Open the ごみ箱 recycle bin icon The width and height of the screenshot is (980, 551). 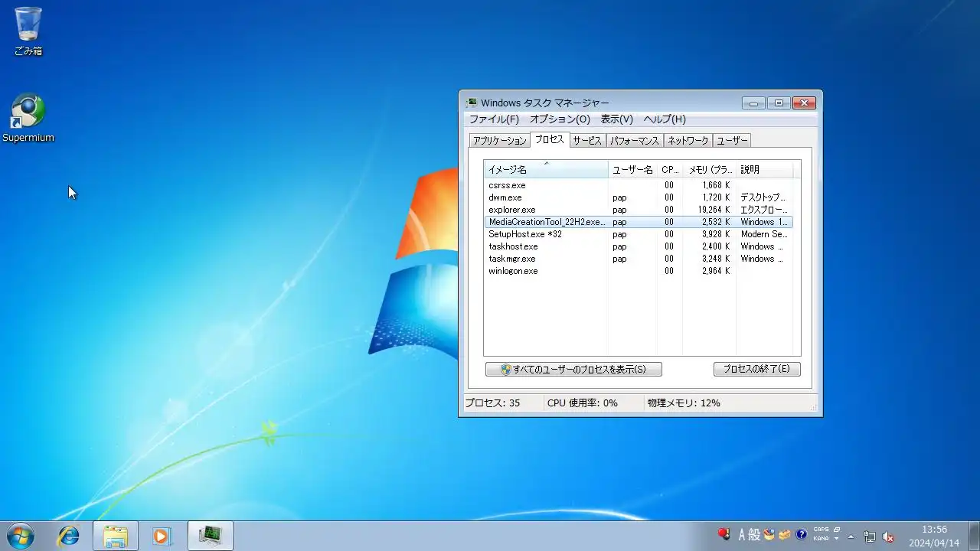click(28, 31)
